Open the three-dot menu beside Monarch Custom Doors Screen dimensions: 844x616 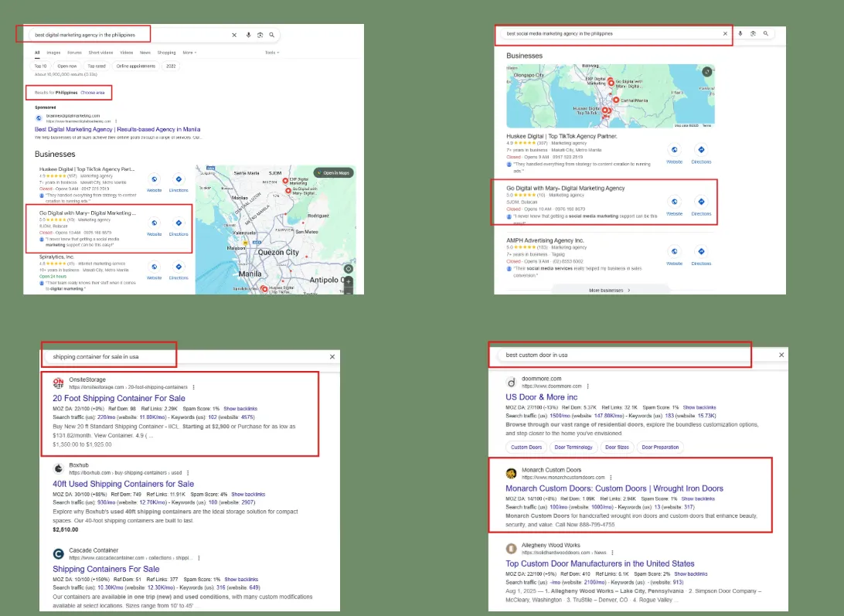(x=611, y=477)
